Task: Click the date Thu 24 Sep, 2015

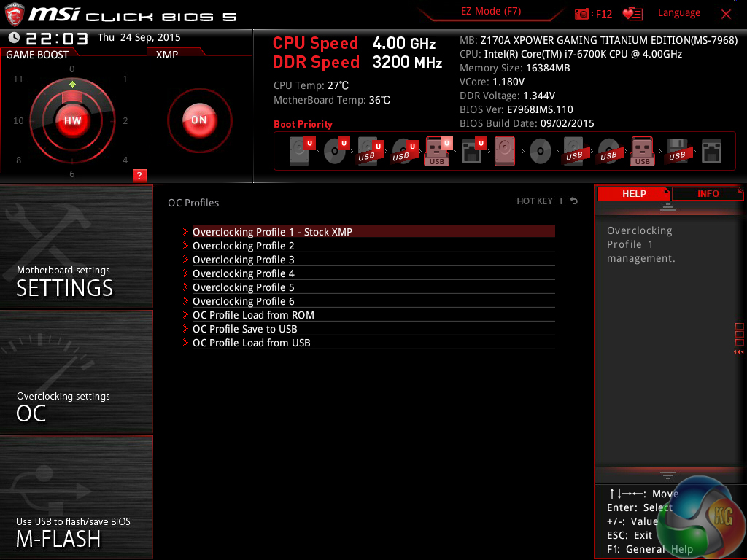Action: [139, 37]
